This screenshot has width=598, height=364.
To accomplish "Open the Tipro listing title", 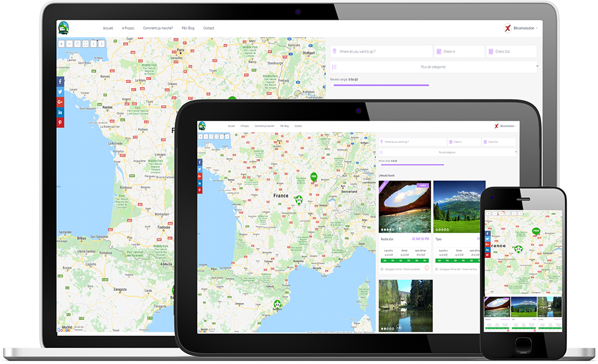I will [438, 239].
